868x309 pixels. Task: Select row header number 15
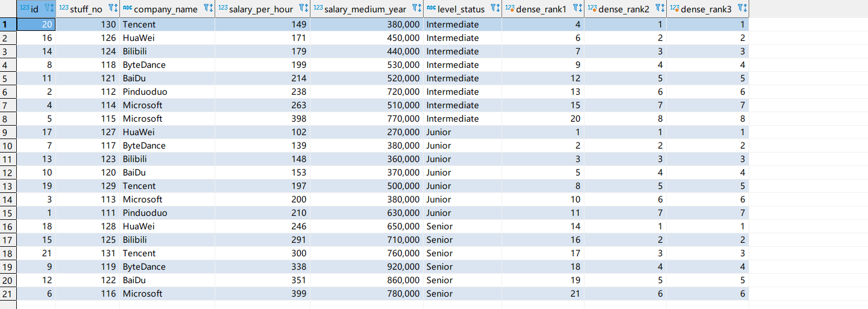click(x=8, y=213)
